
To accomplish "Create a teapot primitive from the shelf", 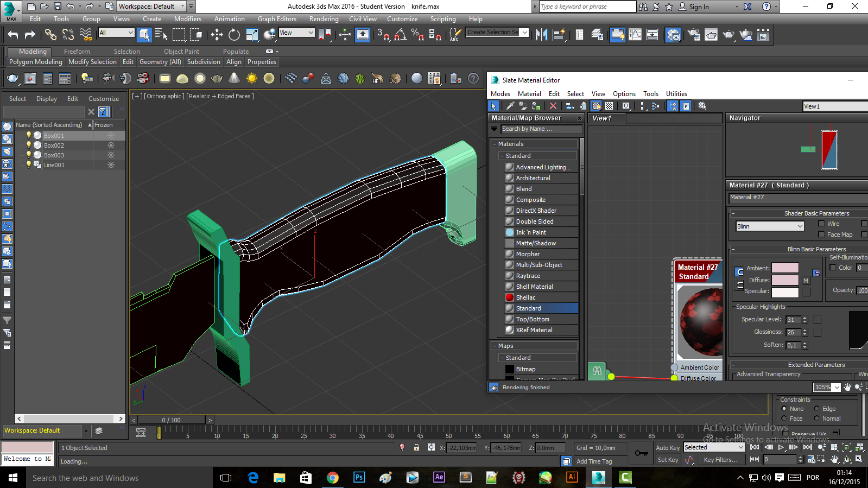I will pyautogui.click(x=217, y=79).
